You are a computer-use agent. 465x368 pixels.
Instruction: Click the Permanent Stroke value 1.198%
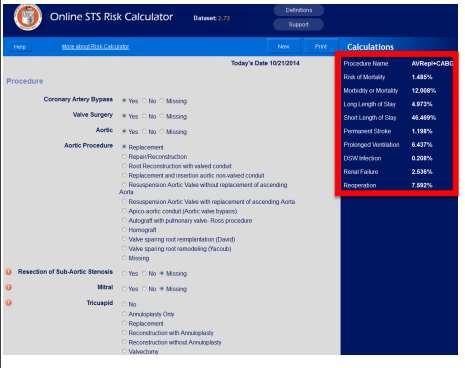click(422, 131)
